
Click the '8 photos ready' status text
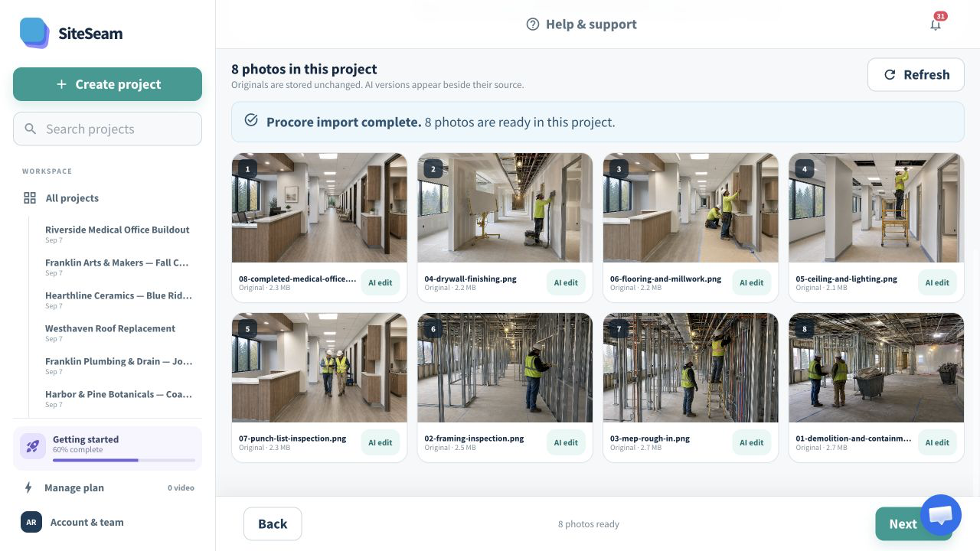point(588,524)
